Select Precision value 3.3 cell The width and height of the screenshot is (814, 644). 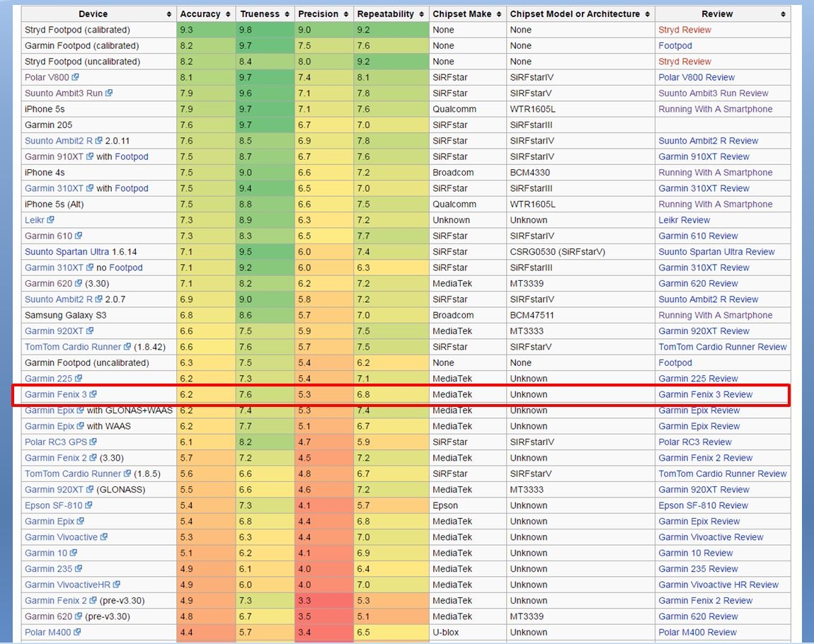(x=324, y=600)
